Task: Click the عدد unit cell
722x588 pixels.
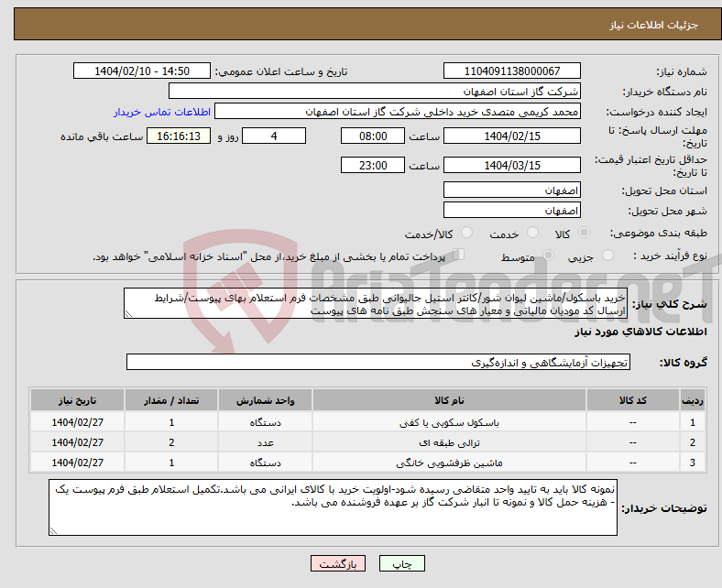Action: (x=265, y=442)
